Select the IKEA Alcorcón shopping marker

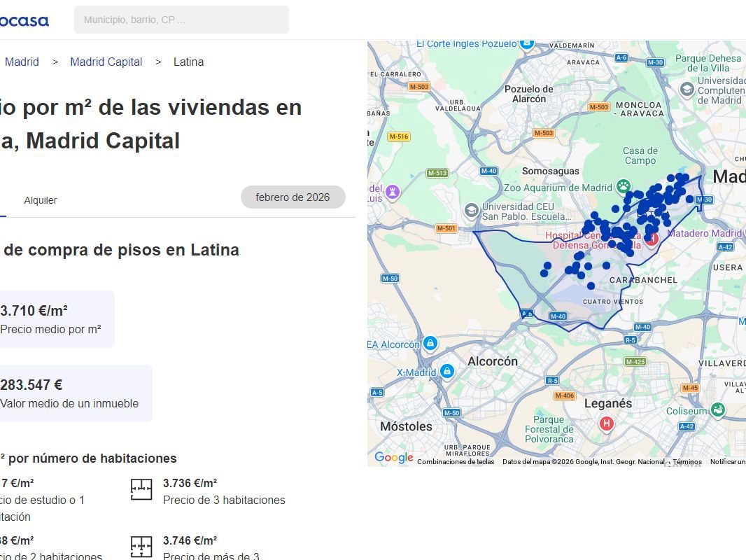430,343
